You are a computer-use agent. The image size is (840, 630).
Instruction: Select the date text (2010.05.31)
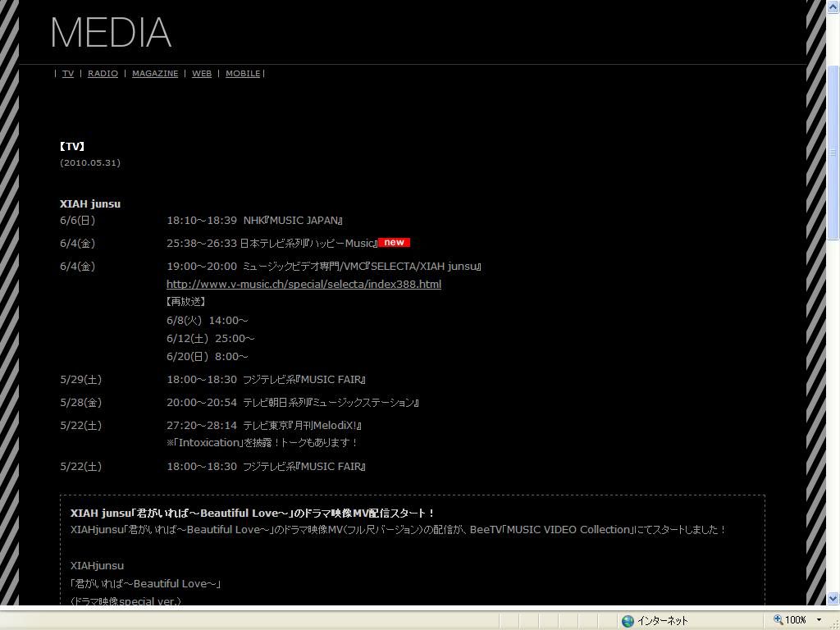pyautogui.click(x=90, y=163)
